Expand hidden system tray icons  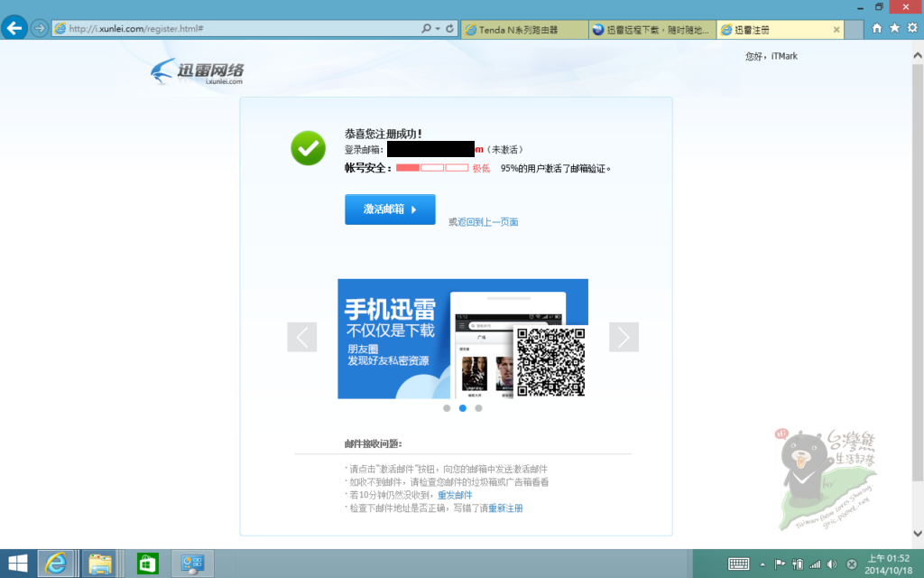tap(762, 564)
